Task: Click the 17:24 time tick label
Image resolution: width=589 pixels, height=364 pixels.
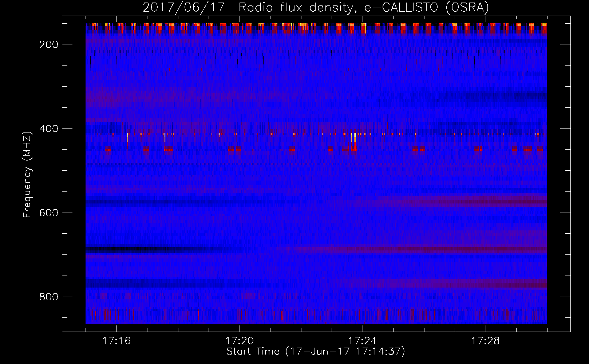Action: click(363, 341)
